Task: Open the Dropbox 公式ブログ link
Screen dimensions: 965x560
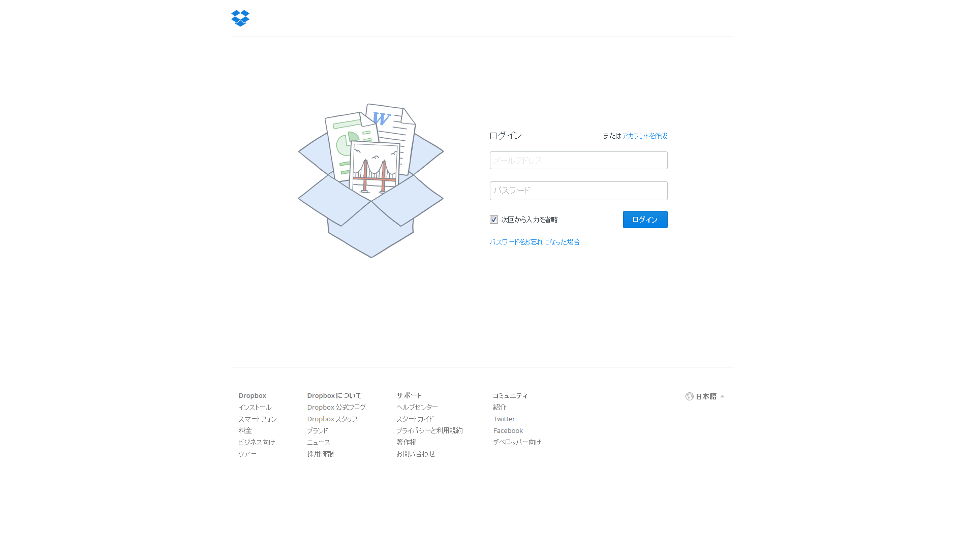Action: click(x=336, y=408)
